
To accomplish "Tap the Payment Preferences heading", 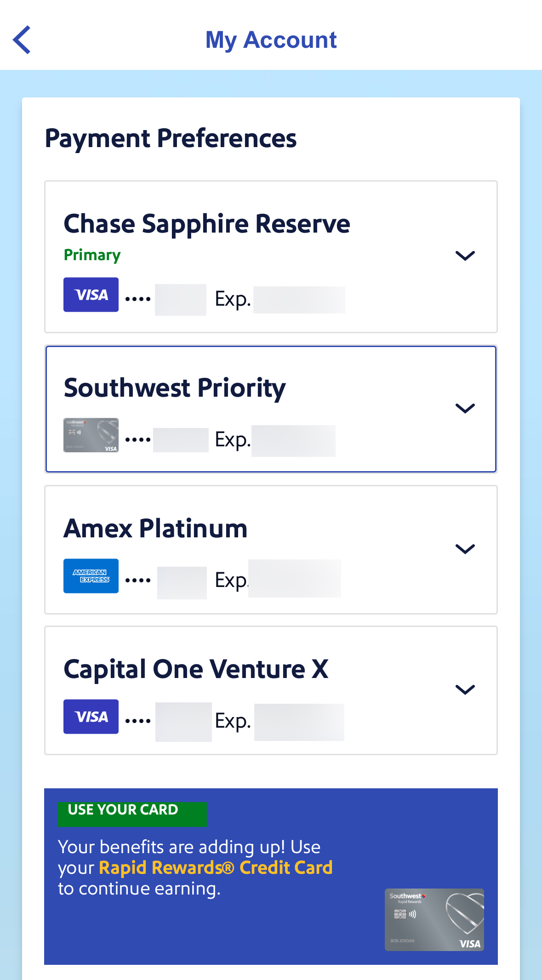I will [x=171, y=138].
